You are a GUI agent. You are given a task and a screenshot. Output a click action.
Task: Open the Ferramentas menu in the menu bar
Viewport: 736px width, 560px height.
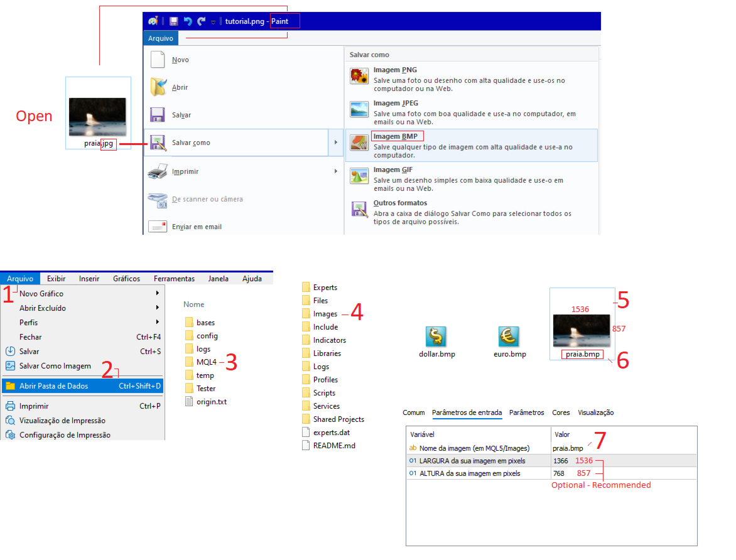pos(174,278)
